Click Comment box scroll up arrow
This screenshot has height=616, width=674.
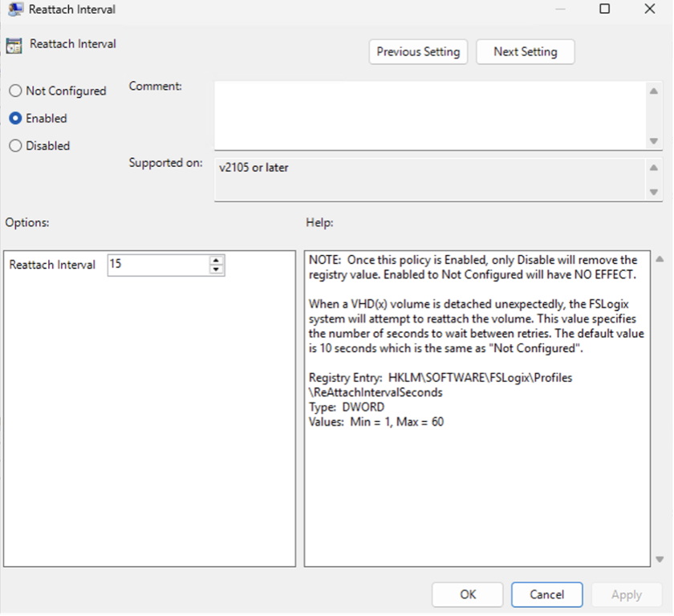click(x=654, y=91)
